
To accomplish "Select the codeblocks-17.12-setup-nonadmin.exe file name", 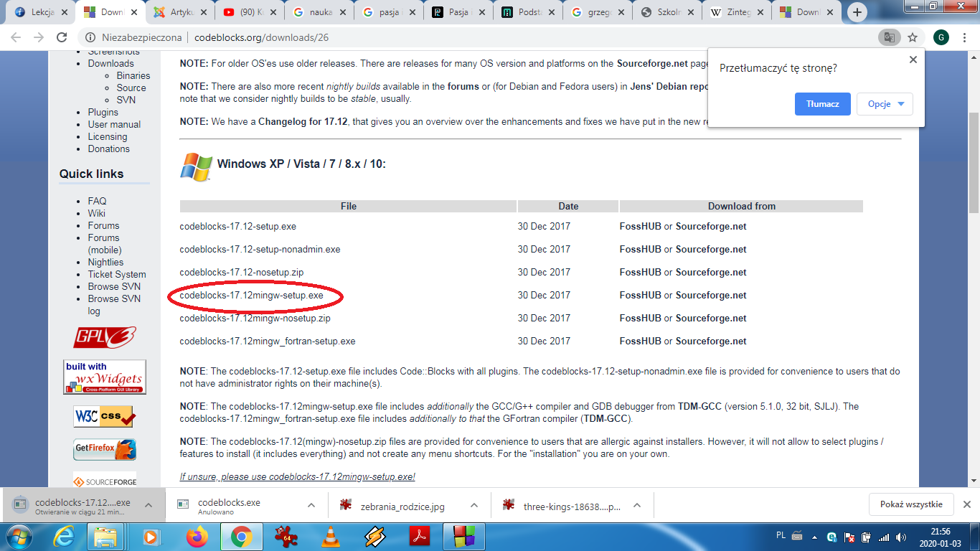I will (260, 249).
